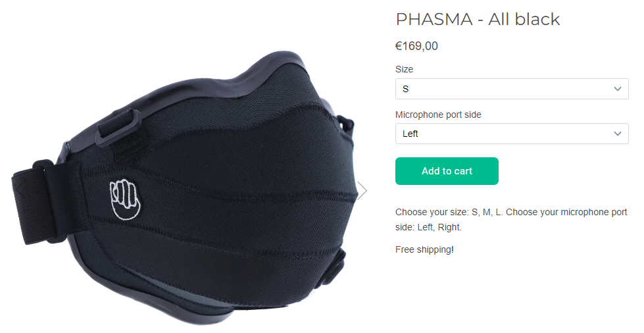The height and width of the screenshot is (333, 644).
Task: Click the embroidered fist logo on the mask
Action: coord(125,200)
